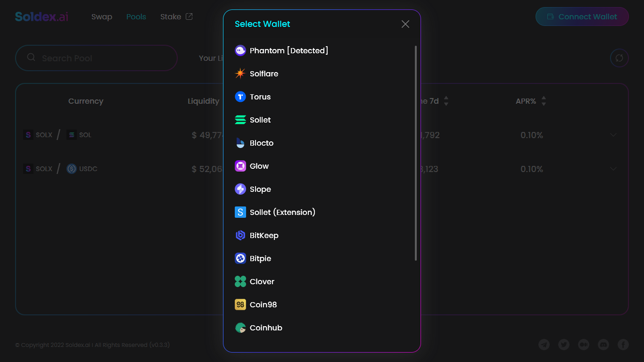The image size is (644, 362).
Task: Open the Twitter link in footer
Action: [x=564, y=345]
